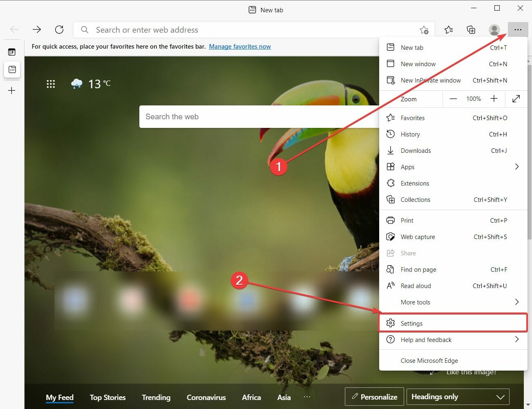This screenshot has width=532, height=409.
Task: Open Favorites from the toolbar
Action: coord(449,29)
